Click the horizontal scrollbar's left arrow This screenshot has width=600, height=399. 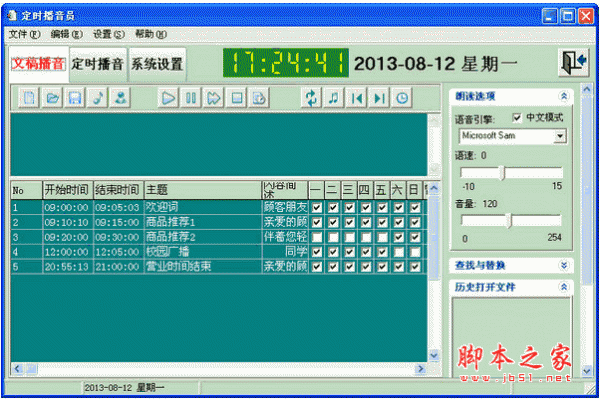click(17, 369)
